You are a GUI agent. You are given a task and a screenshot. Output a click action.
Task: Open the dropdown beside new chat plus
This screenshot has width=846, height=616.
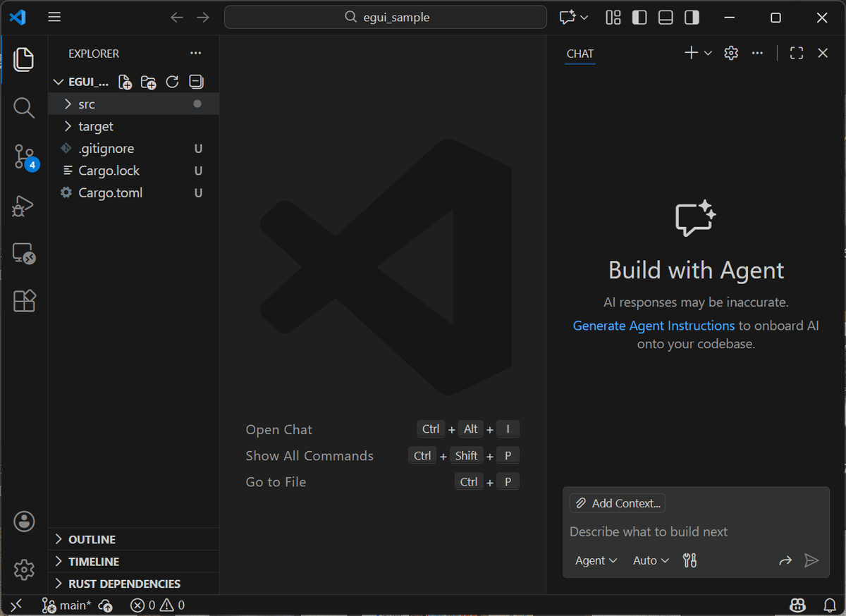[x=709, y=53]
